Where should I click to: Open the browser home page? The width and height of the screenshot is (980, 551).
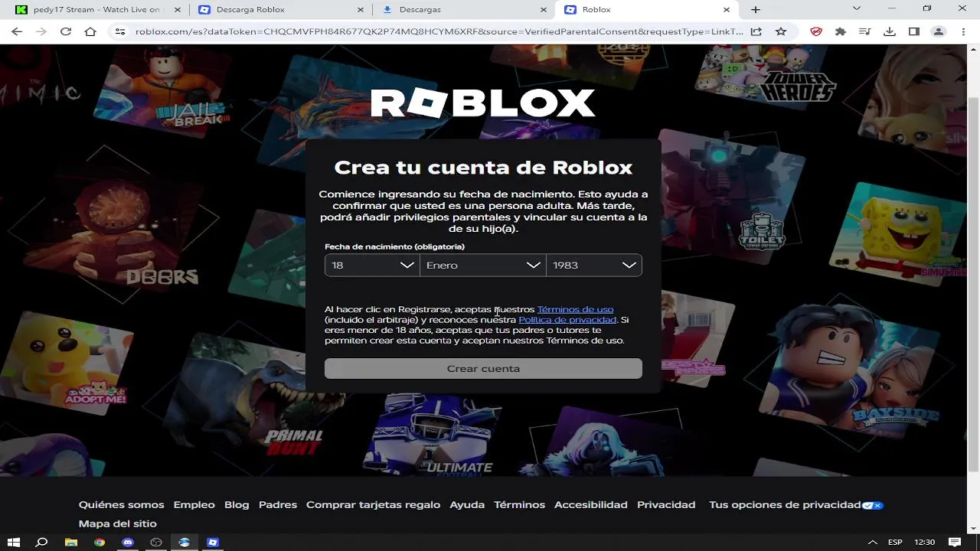[90, 31]
